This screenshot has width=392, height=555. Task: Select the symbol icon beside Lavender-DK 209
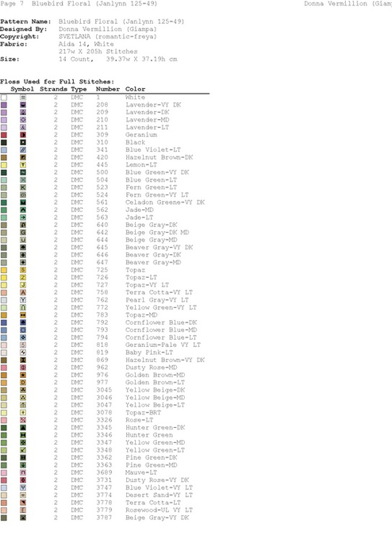click(x=23, y=112)
